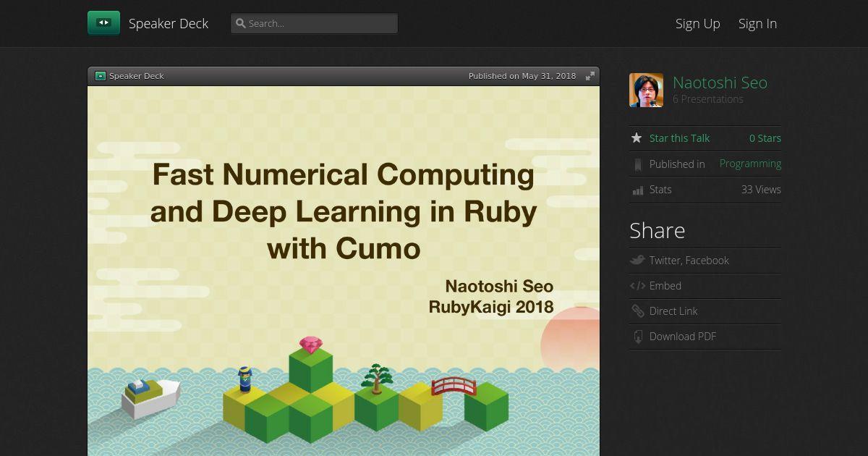Share via Twitter, Facebook
This screenshot has width=868, height=456.
[689, 261]
